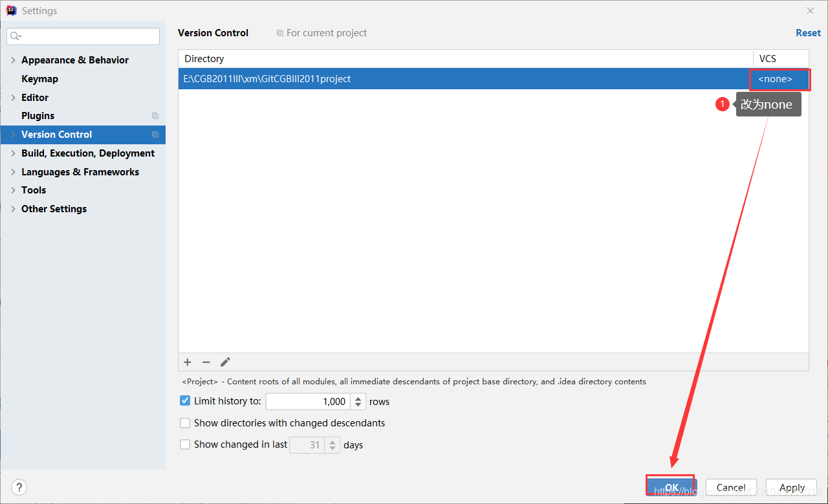828x504 pixels.
Task: Click the days spinner arrows beside 31
Action: click(332, 445)
